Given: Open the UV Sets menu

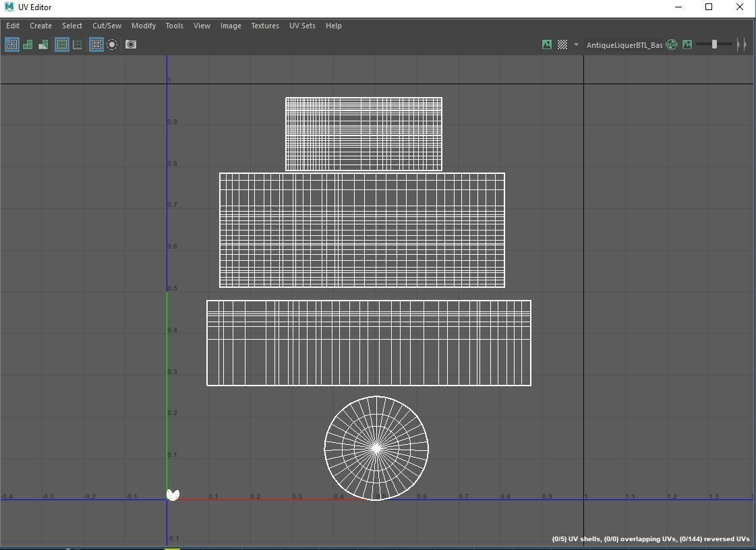Looking at the screenshot, I should tap(302, 26).
